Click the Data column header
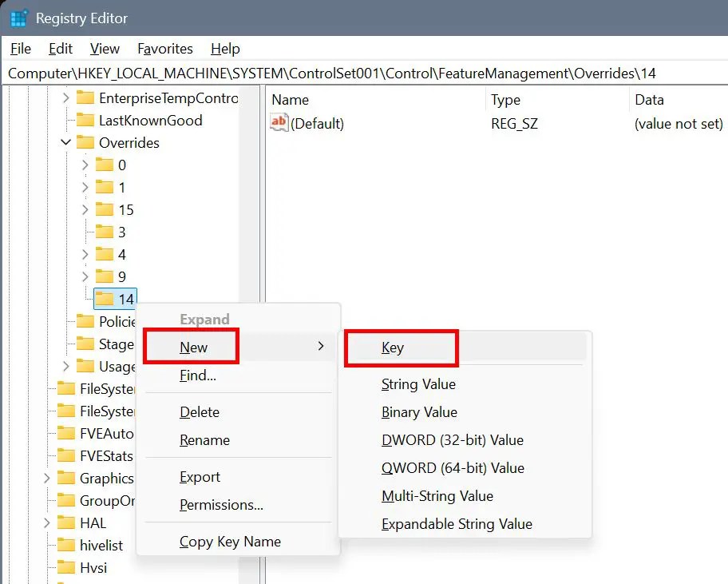728x584 pixels. click(679, 99)
